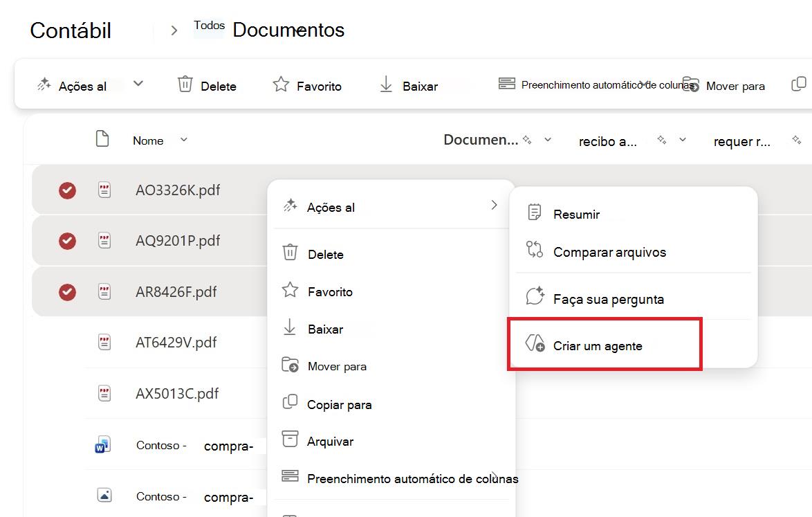Uncheck the AR8426F.pdf selection checkbox

(67, 291)
